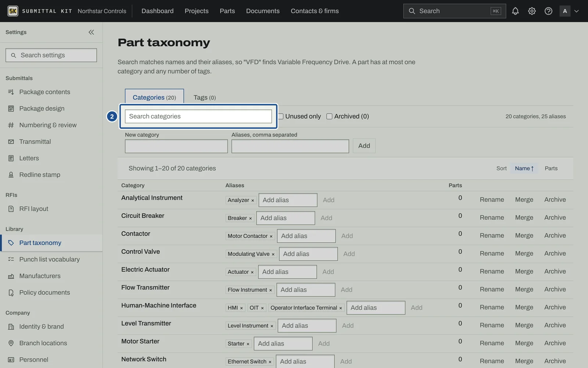This screenshot has width=588, height=368.
Task: Toggle the Unused only checkbox
Action: pyautogui.click(x=280, y=116)
